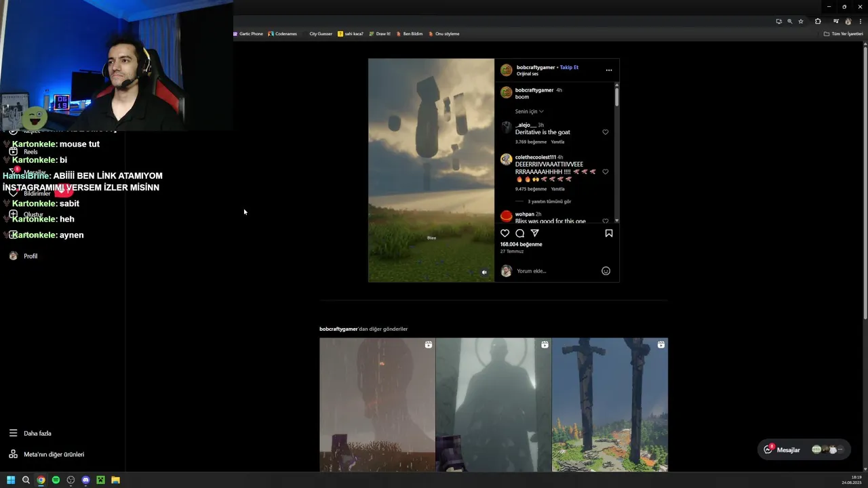This screenshot has height=488, width=868.
Task: Follow bobcraftygamer via Takip Et
Action: click(569, 67)
